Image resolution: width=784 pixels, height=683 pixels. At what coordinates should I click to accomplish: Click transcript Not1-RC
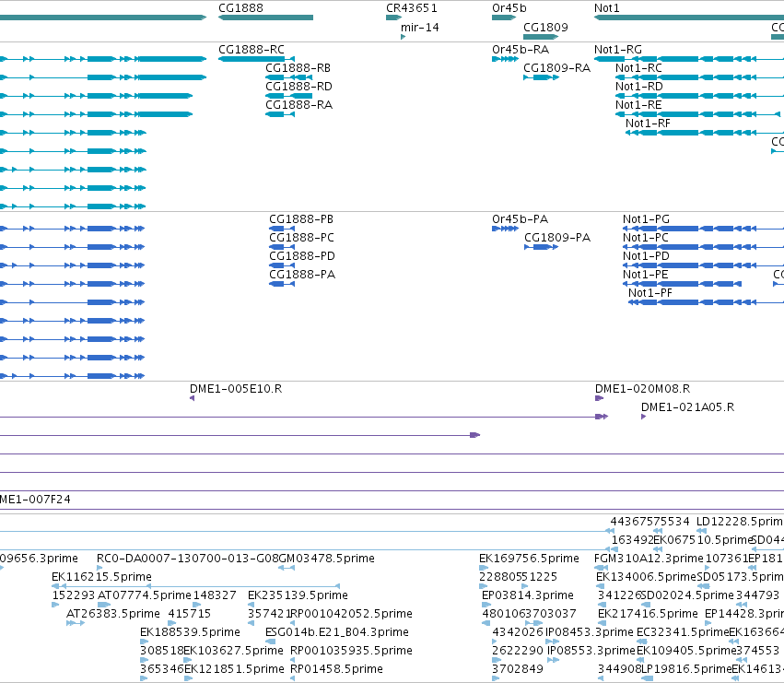638,68
